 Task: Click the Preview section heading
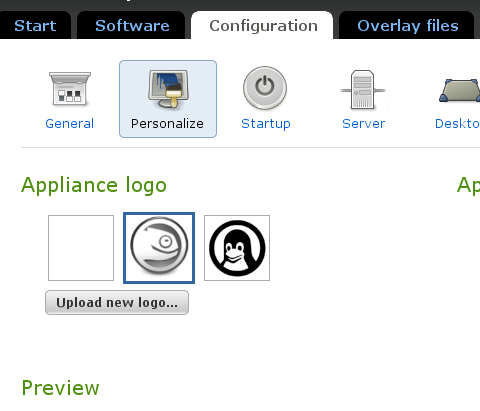tap(60, 388)
